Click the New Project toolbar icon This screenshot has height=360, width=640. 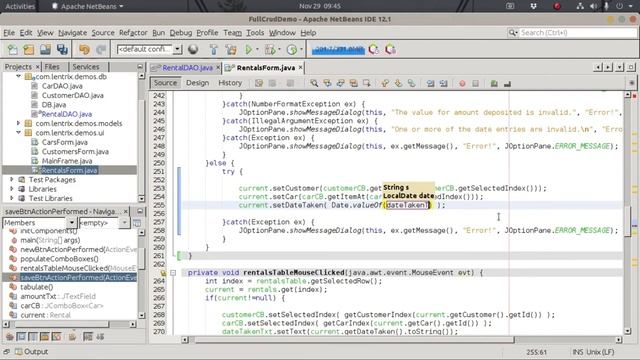(x=29, y=49)
